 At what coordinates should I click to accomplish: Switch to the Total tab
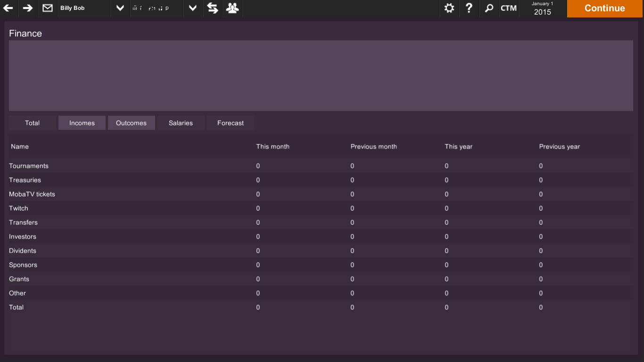(x=32, y=123)
